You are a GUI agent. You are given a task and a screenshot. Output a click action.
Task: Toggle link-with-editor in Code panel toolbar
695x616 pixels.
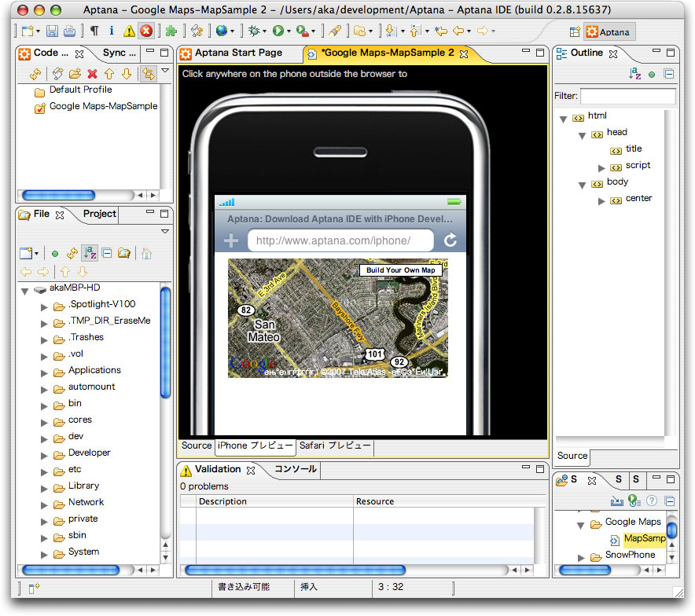click(147, 74)
